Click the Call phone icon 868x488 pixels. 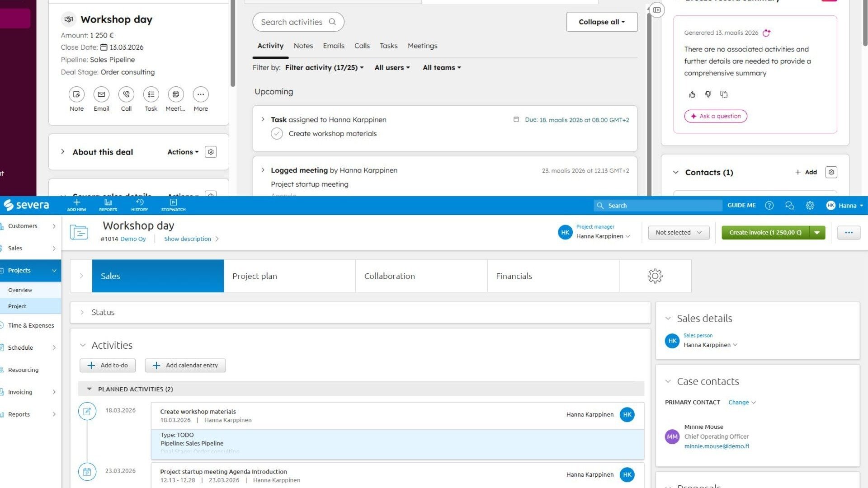[x=126, y=94]
